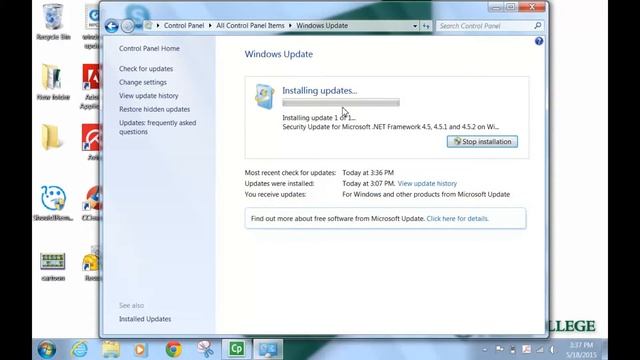Open Control Panel Home link
The height and width of the screenshot is (360, 640).
tap(149, 48)
